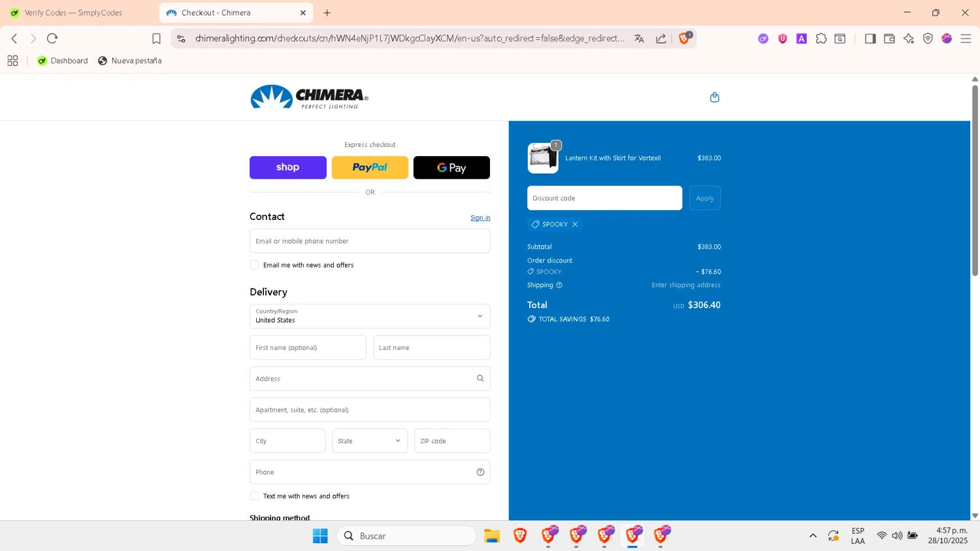980x551 pixels.
Task: Open the Nueva pestaña bookmark
Action: pos(130,61)
